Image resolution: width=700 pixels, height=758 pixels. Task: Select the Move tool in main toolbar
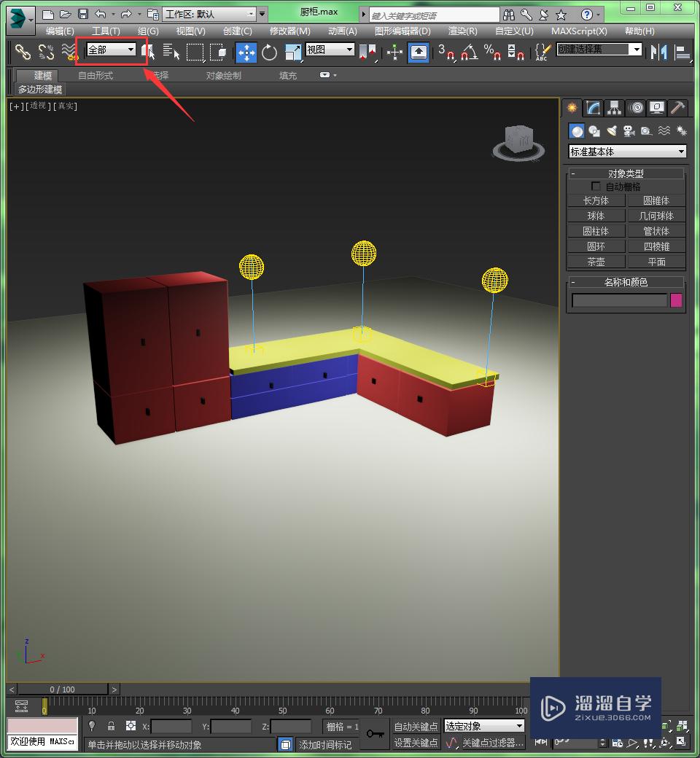click(x=246, y=52)
